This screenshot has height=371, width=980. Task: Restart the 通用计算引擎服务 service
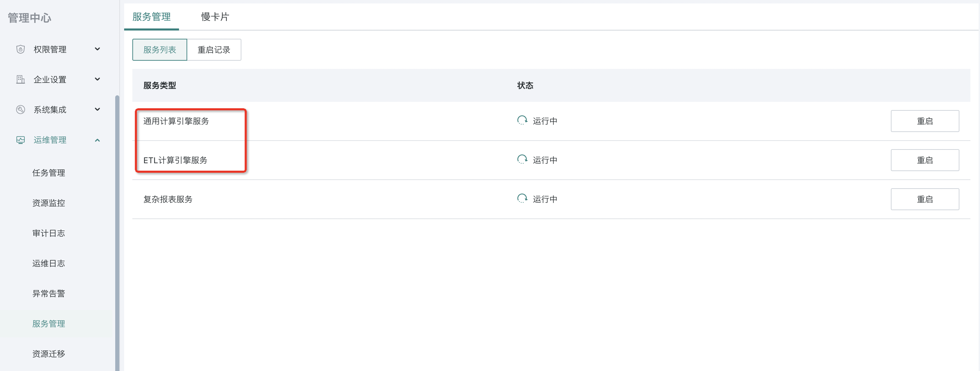point(925,121)
